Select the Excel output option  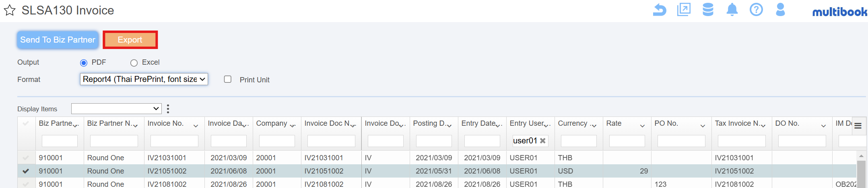pyautogui.click(x=134, y=63)
